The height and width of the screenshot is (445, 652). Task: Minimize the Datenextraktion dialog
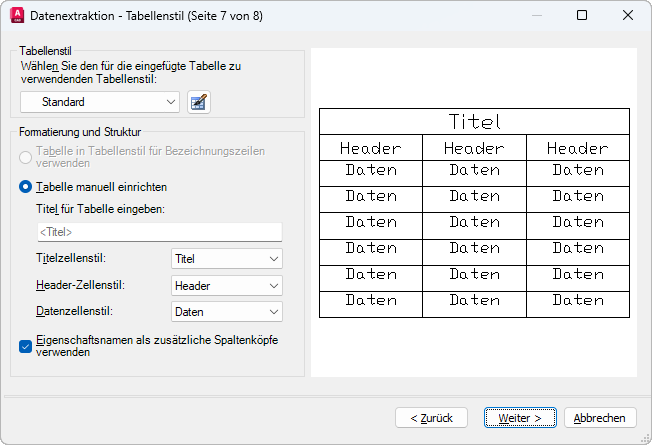coord(537,16)
